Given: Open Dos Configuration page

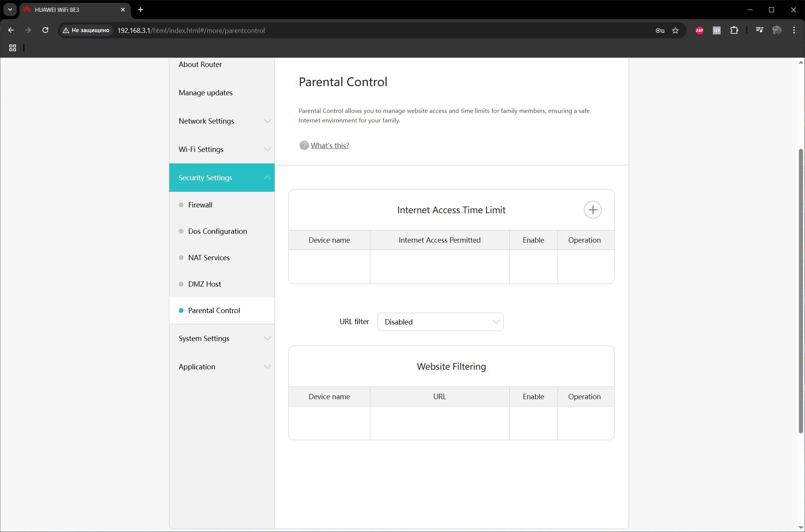Looking at the screenshot, I should pos(218,231).
